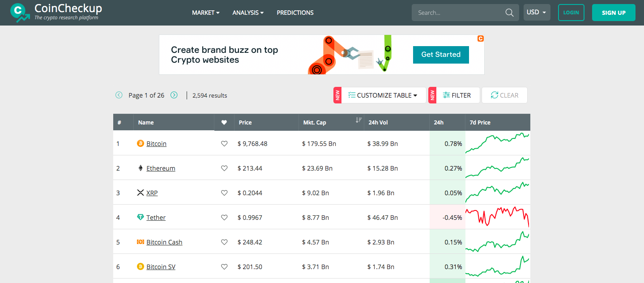This screenshot has height=283, width=644.
Task: Go to next page arrow icon
Action: [x=174, y=95]
